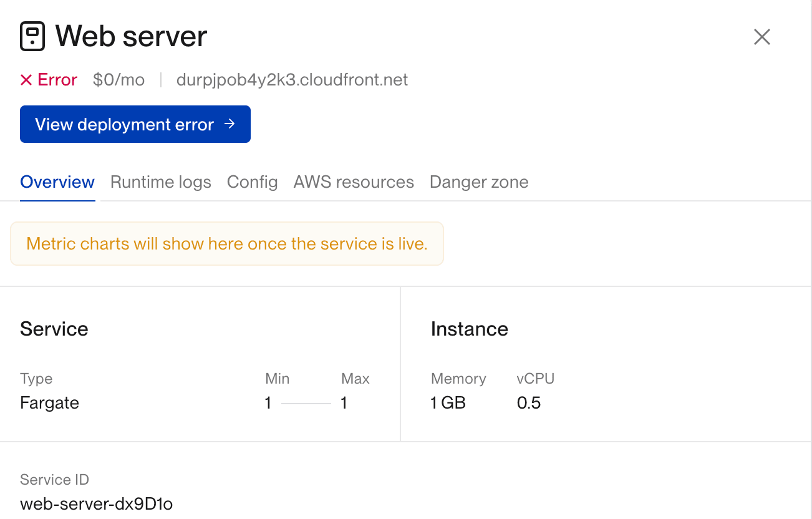Click the Max instance count value
Screen dimensions: 812x519
coord(344,403)
